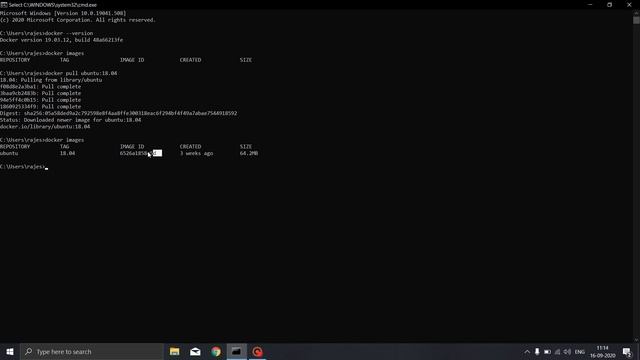
Task: Click the console vertical scrollbar thumb
Action: pyautogui.click(x=636, y=20)
